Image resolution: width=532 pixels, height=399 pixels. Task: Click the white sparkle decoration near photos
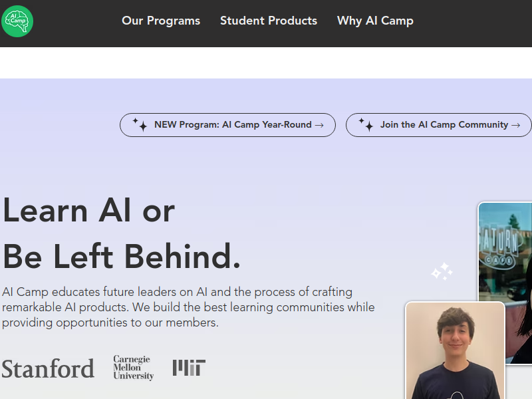coord(442,271)
